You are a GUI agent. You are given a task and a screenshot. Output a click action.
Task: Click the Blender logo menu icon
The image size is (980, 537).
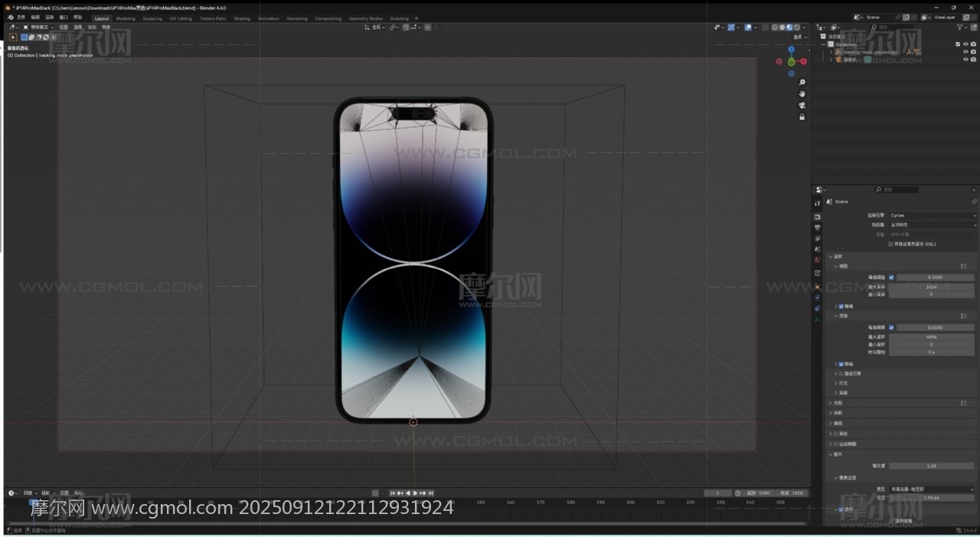(9, 18)
